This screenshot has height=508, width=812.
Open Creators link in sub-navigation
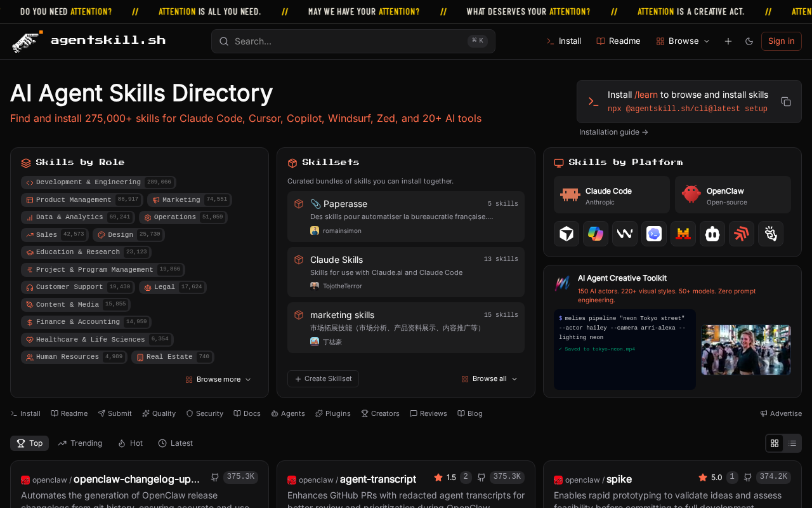click(380, 413)
